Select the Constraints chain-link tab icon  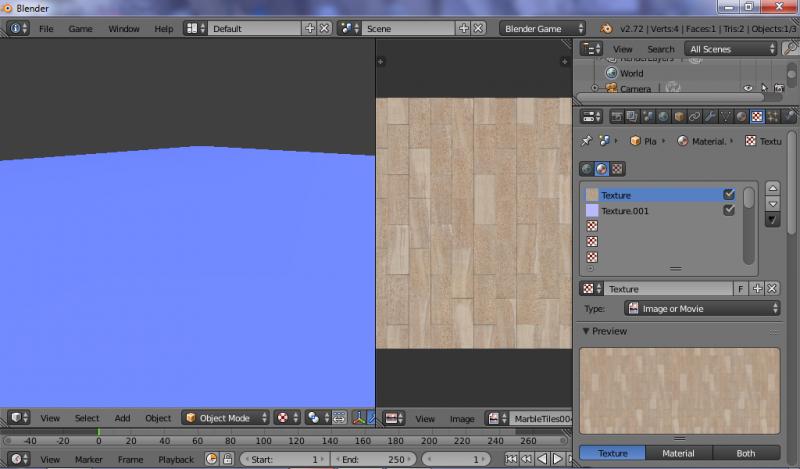click(695, 117)
